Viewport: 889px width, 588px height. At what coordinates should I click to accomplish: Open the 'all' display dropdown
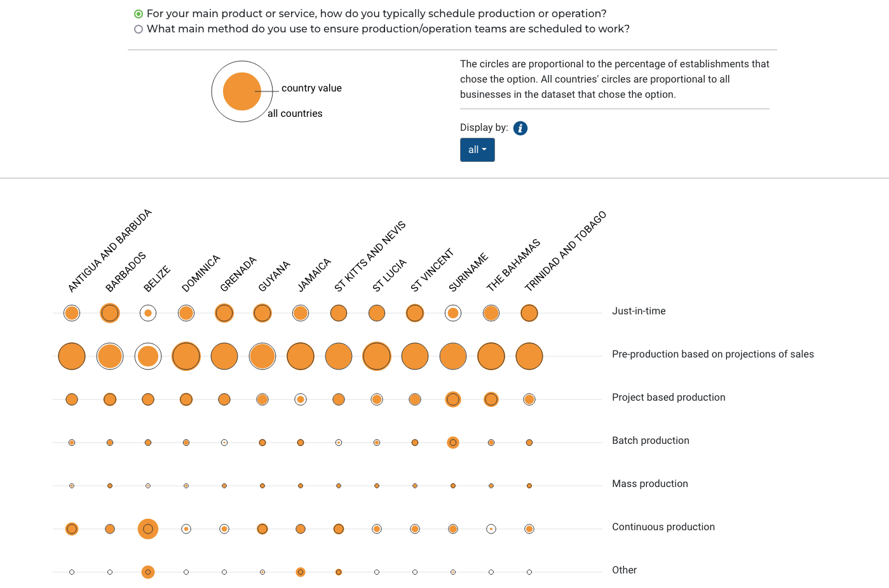coord(477,150)
